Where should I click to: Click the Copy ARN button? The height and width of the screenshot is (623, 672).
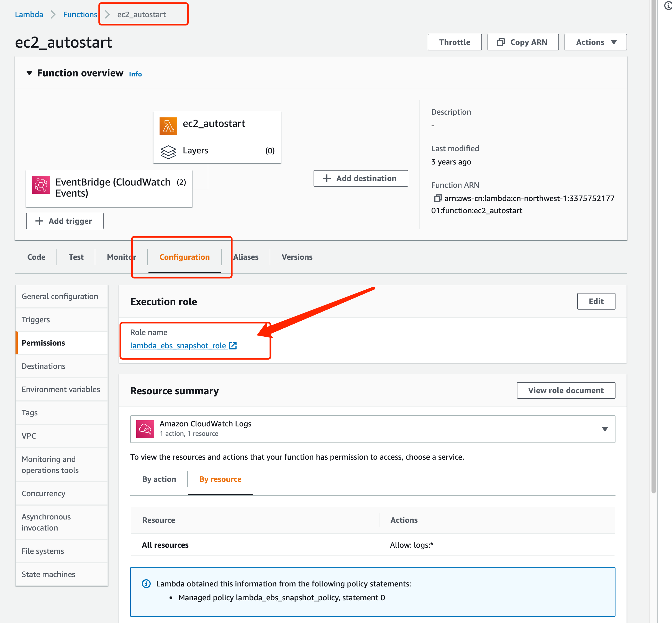coord(523,42)
